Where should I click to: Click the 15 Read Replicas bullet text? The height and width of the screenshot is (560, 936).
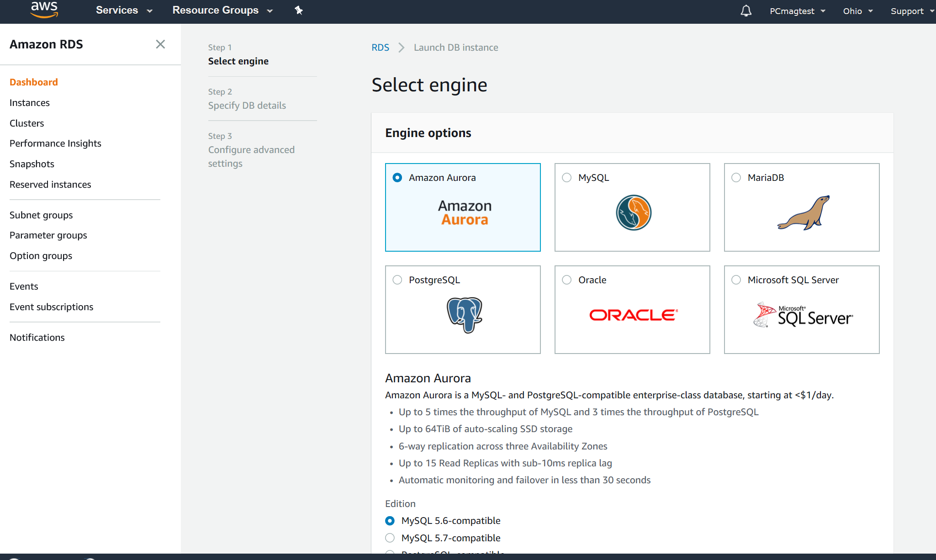pos(505,463)
